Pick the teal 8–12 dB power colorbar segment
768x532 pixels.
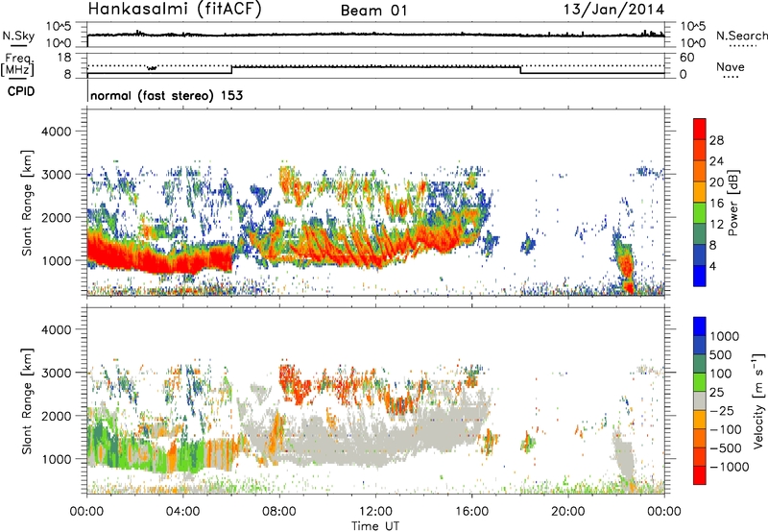point(700,233)
